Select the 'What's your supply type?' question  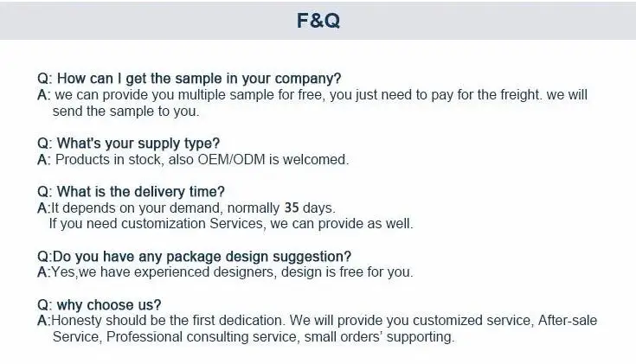click(128, 143)
